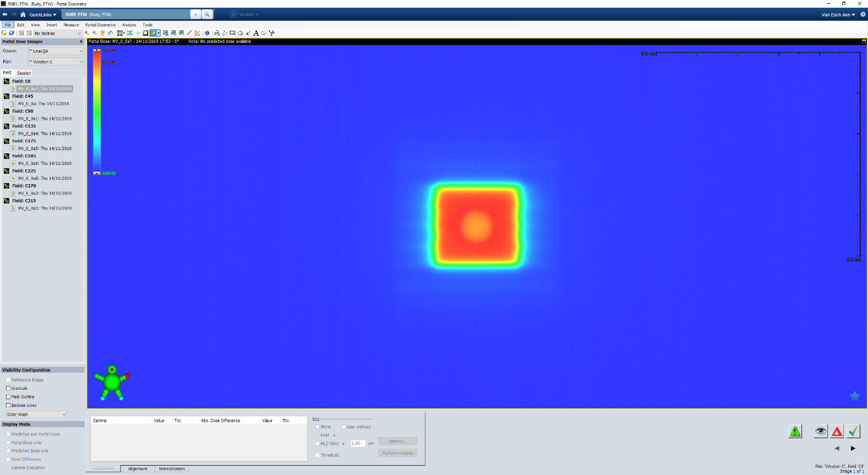Click the top handle of the color scale bar

click(97, 50)
